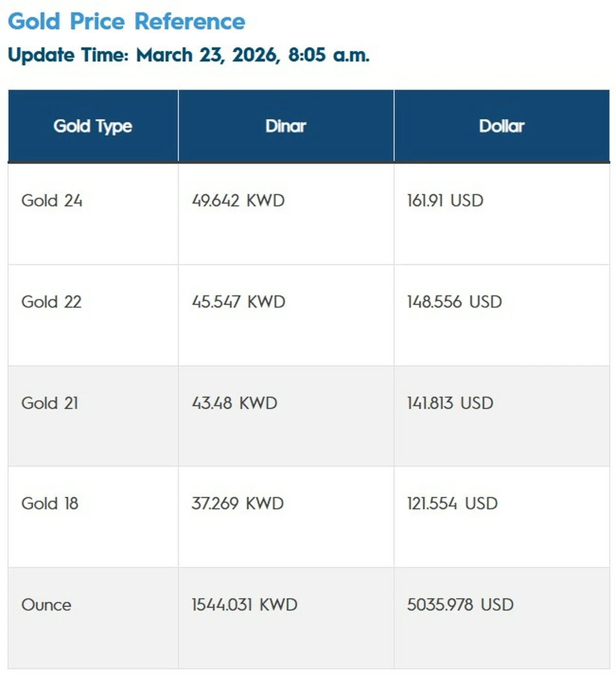Select the 148.556 USD value
The width and height of the screenshot is (616, 692).
pyautogui.click(x=454, y=302)
